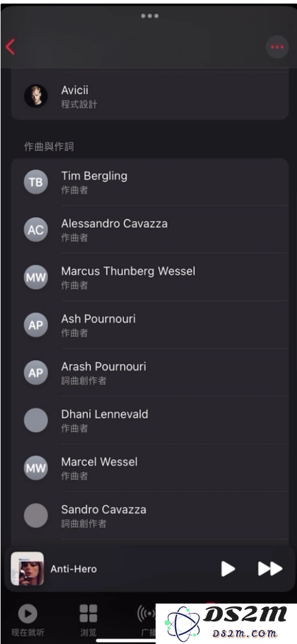Tap the AC avatar for Alessandro Cavazza
This screenshot has height=644, width=297.
tap(36, 230)
